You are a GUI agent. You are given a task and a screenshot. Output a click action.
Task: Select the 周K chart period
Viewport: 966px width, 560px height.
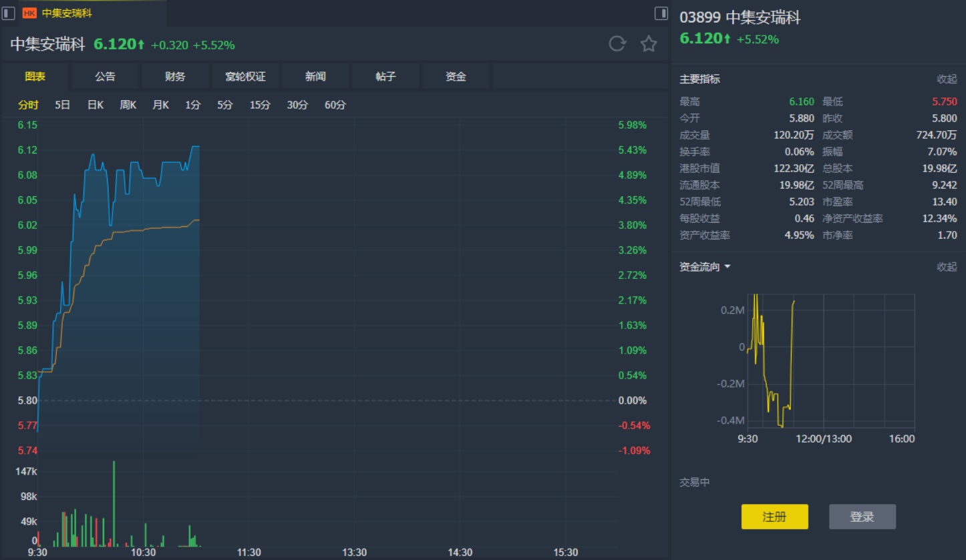point(128,105)
